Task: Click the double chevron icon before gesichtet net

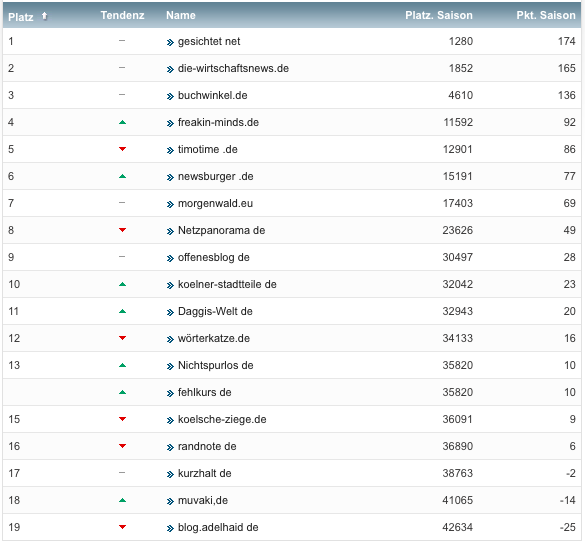Action: click(170, 43)
